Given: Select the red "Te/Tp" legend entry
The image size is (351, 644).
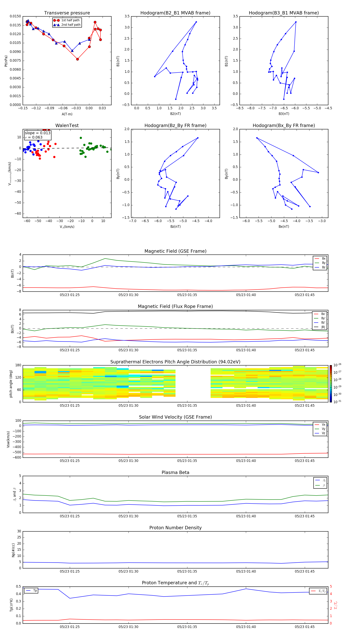Looking at the screenshot, I should coord(318,591).
